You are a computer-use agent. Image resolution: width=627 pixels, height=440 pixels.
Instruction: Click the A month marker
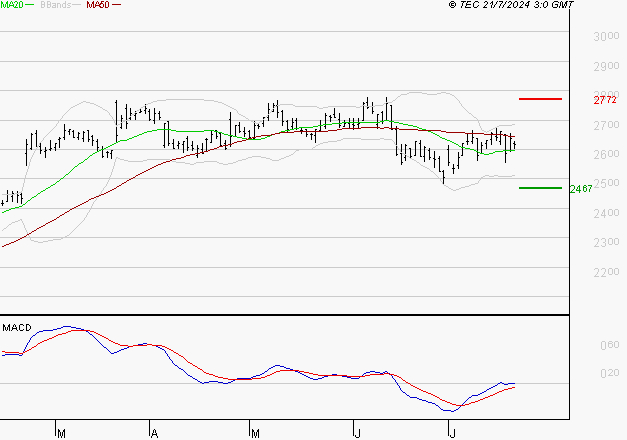tap(154, 433)
